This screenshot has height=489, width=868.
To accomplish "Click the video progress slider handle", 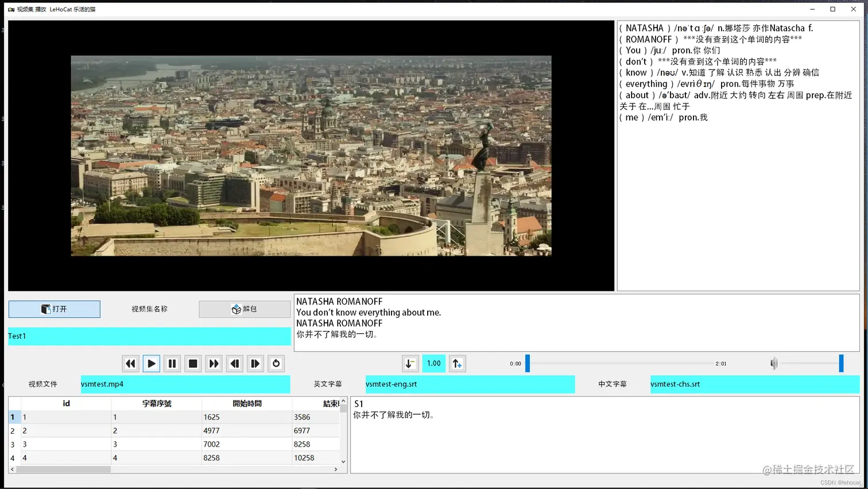I will tap(528, 363).
